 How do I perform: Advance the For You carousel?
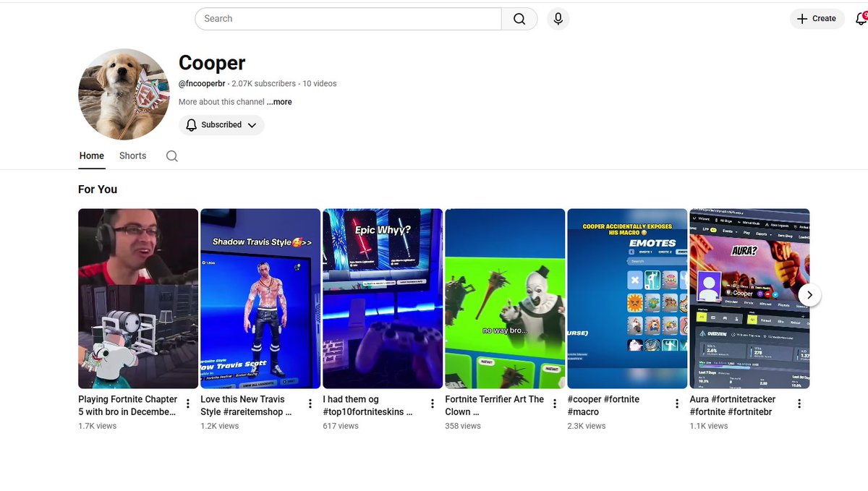coord(809,294)
